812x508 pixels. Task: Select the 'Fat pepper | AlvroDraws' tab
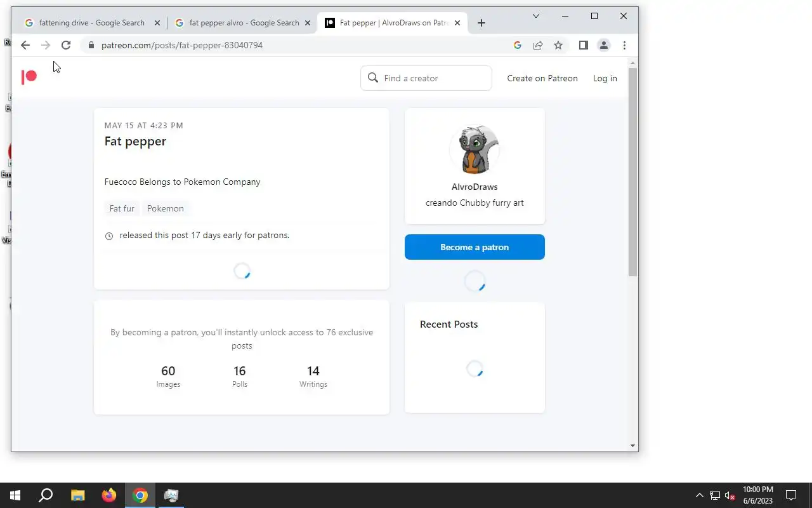[x=393, y=23]
